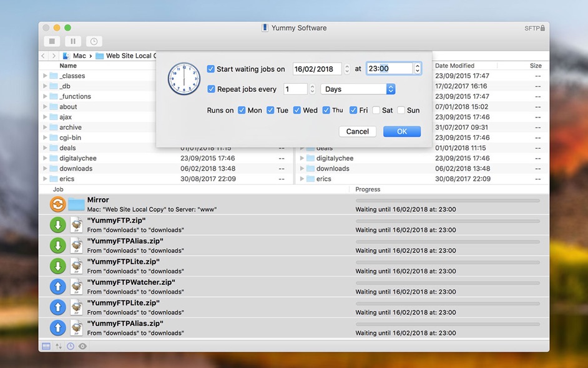Click the Progress column header
The height and width of the screenshot is (368, 588).
click(x=368, y=189)
